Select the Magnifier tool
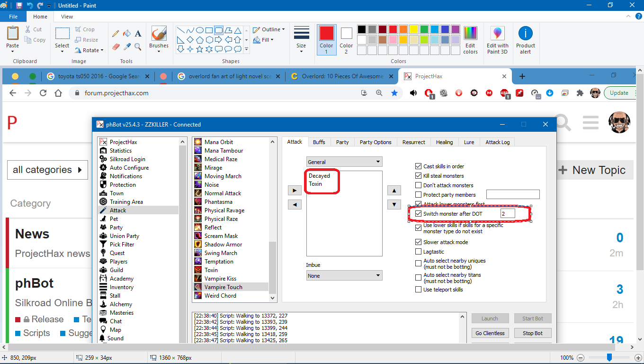This screenshot has height=364, width=644. coord(138,46)
